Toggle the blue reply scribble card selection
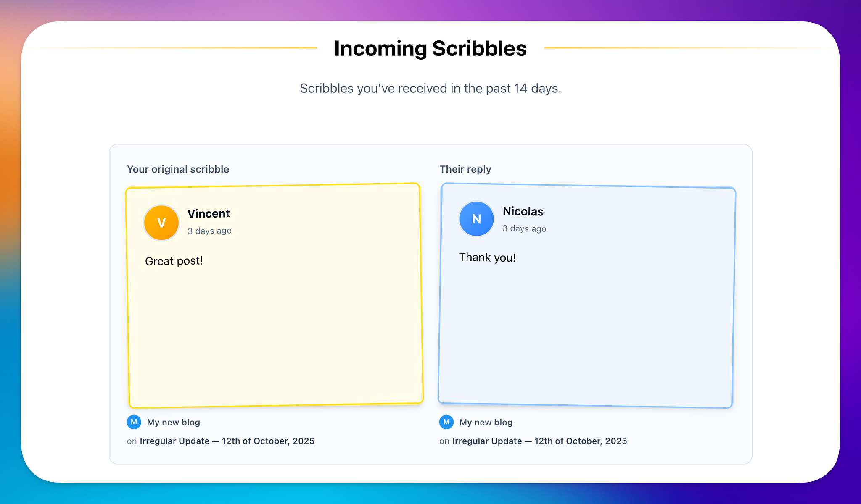Image resolution: width=861 pixels, height=504 pixels. (586, 294)
